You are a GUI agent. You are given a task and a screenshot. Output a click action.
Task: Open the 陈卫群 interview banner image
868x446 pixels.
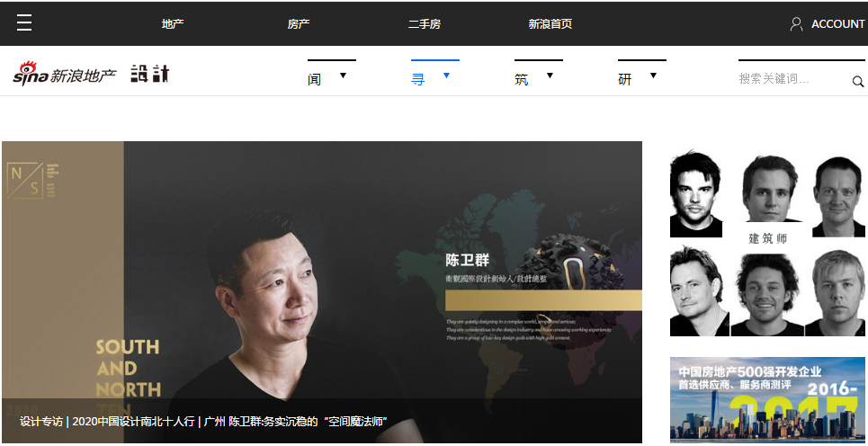pyautogui.click(x=321, y=270)
